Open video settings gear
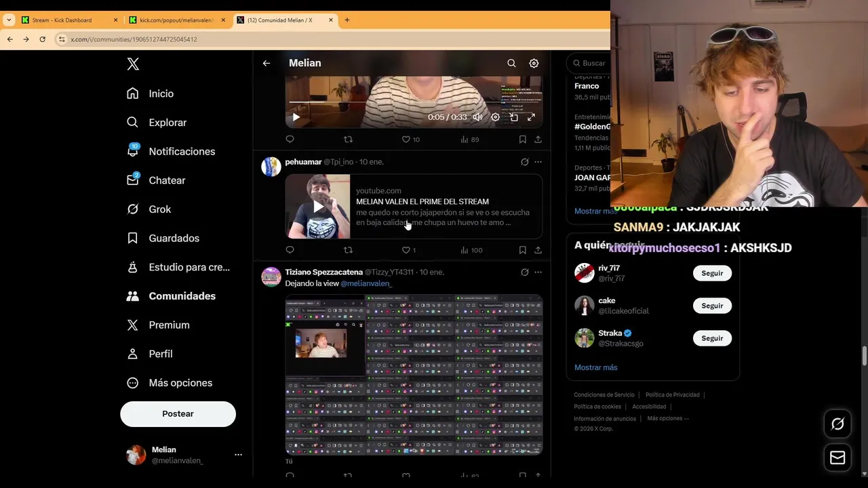This screenshot has width=868, height=488. click(x=495, y=117)
